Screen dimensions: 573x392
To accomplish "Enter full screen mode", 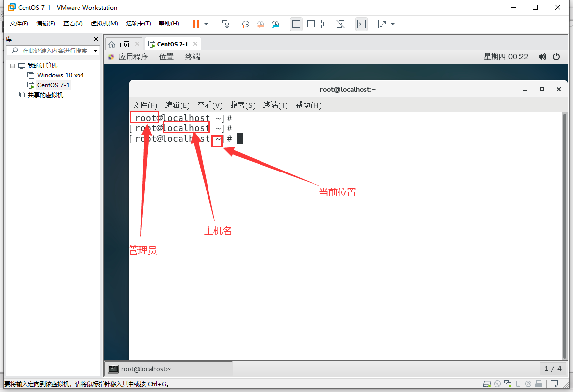I will click(326, 24).
